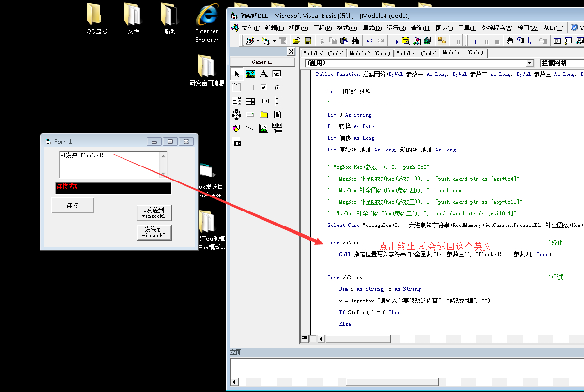Screen dimensions: 584x392
Task: Select the Shape control tool
Action: [x=237, y=128]
